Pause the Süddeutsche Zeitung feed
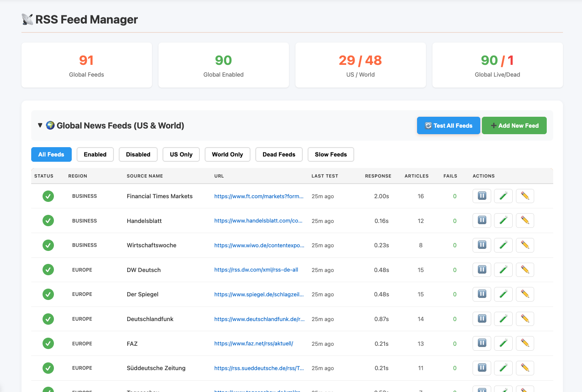 point(481,368)
